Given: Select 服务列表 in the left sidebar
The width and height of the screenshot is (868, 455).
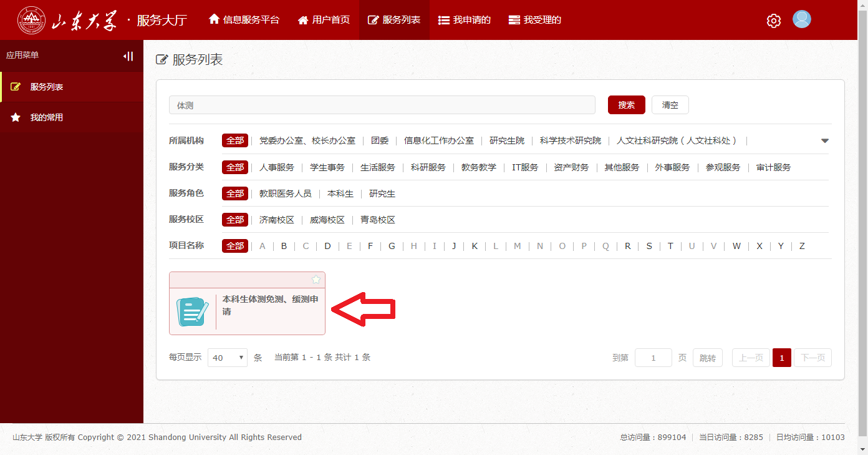Looking at the screenshot, I should pos(47,87).
